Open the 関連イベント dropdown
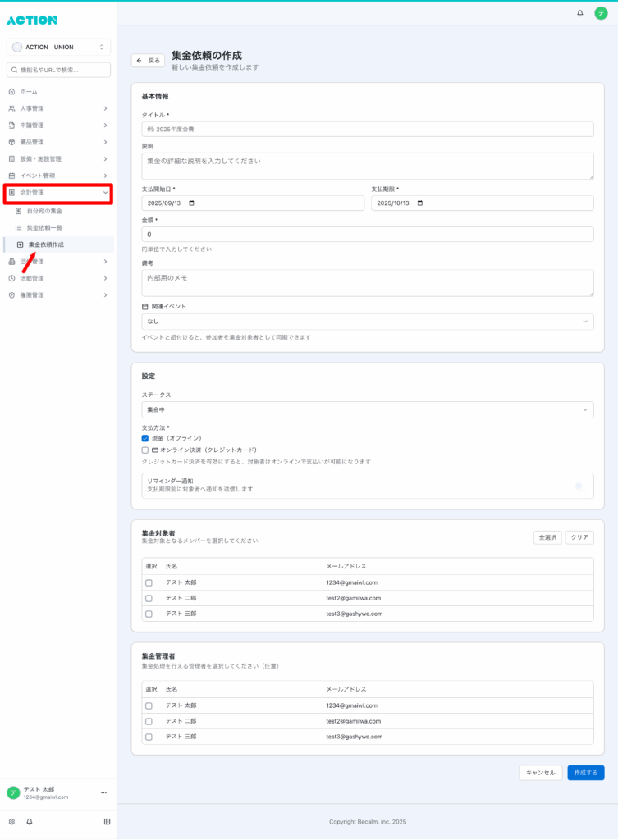Viewport: 618px width, 840px height. point(367,322)
